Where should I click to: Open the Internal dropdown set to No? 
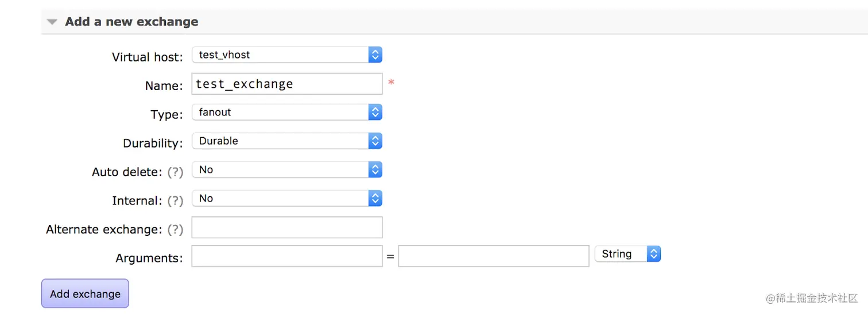point(287,199)
